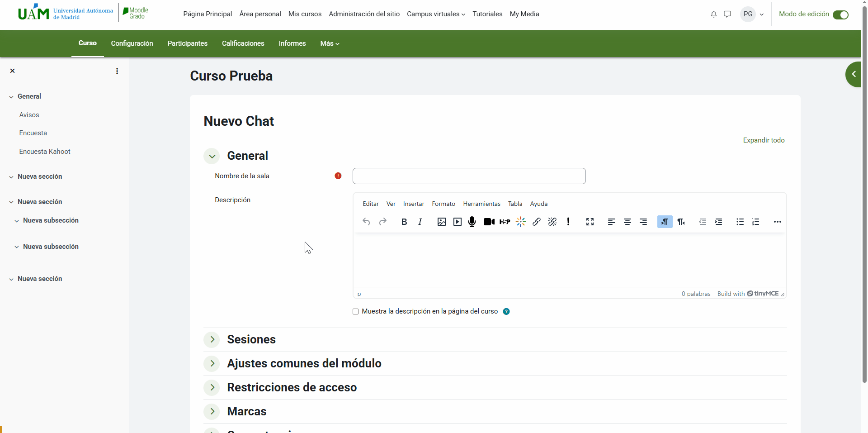Toggle bold formatting in the editor

404,222
